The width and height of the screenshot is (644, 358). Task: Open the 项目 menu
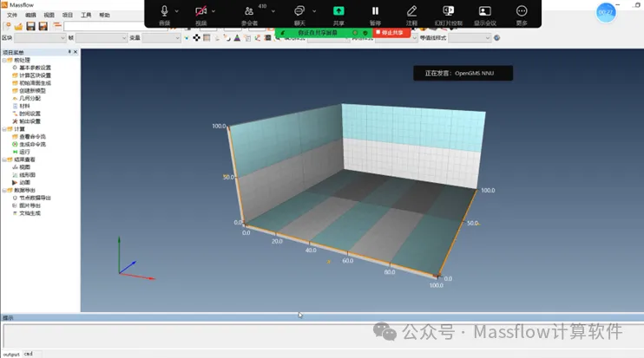68,16
